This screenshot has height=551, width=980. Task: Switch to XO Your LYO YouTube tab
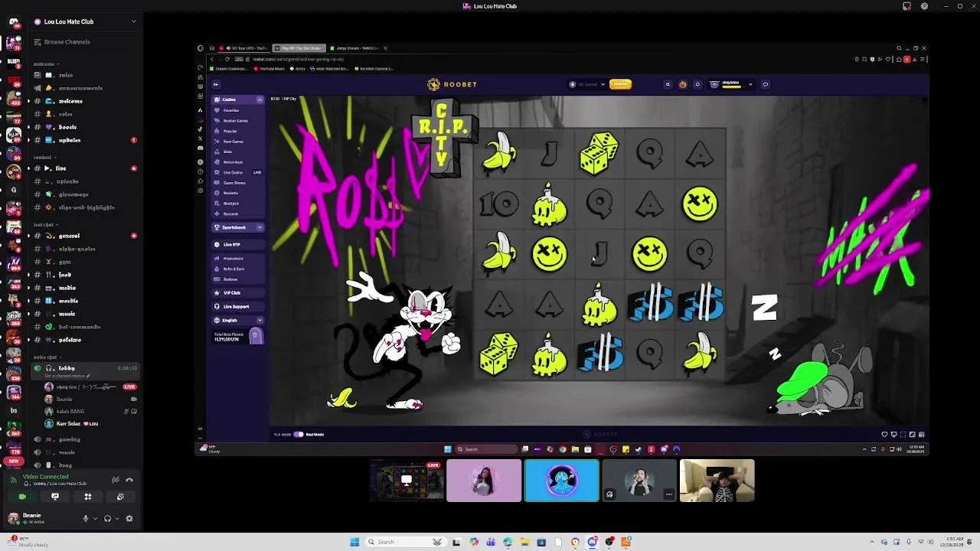(x=245, y=48)
